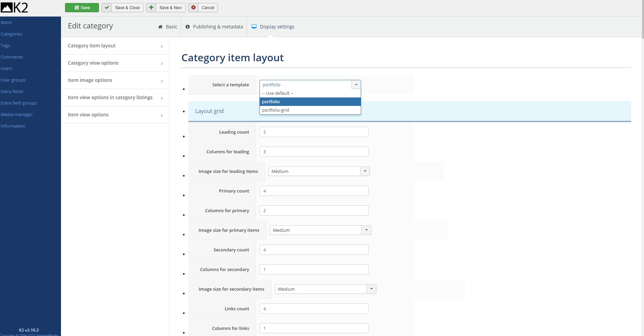The height and width of the screenshot is (336, 644).
Task: Open Extra field groups in sidebar
Action: [x=19, y=103]
